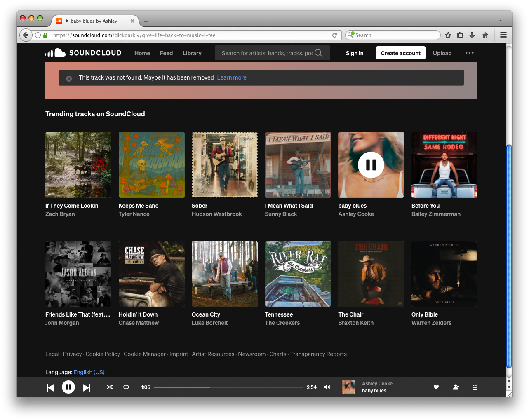529x420 pixels.
Task: Show bookmarks list icon in toolbar
Action: click(460, 35)
